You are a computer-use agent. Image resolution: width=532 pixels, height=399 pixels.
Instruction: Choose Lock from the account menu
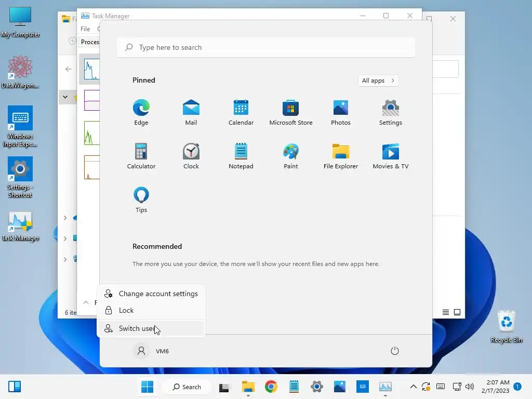(151, 311)
